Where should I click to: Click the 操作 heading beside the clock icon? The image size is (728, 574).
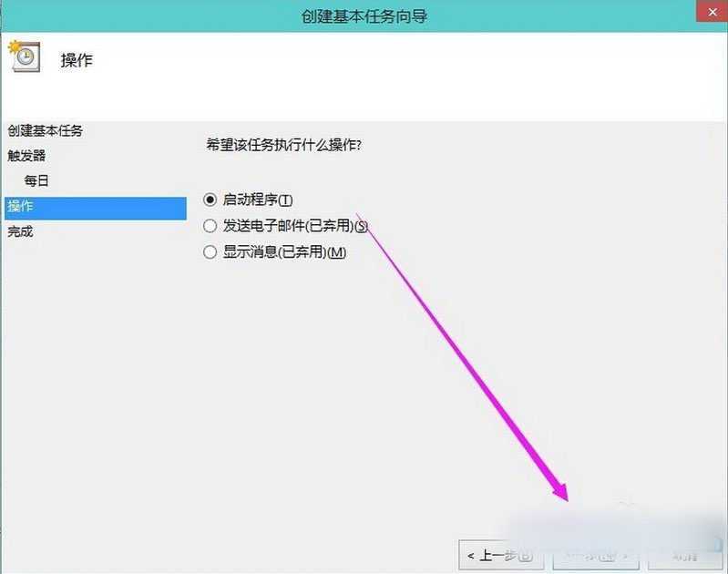point(77,60)
